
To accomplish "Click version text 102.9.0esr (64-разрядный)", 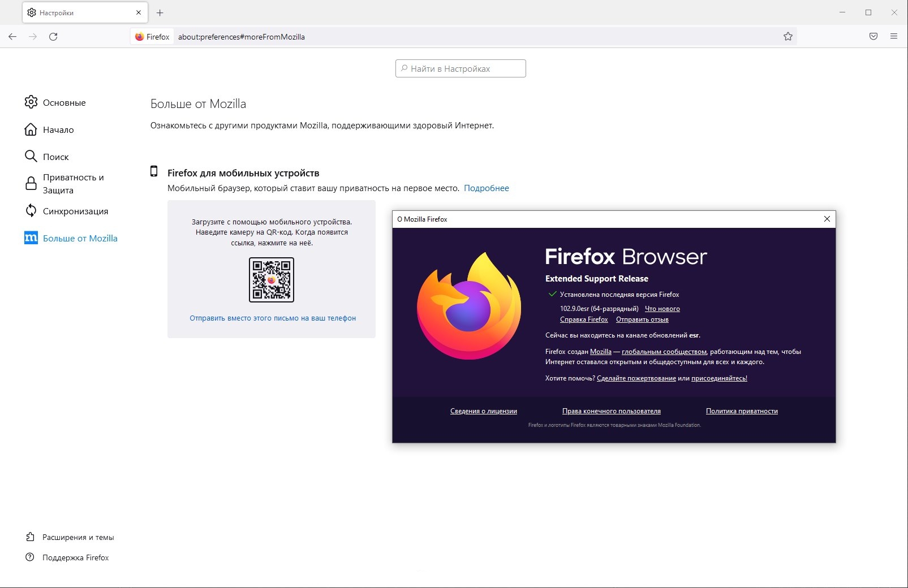I will (599, 309).
